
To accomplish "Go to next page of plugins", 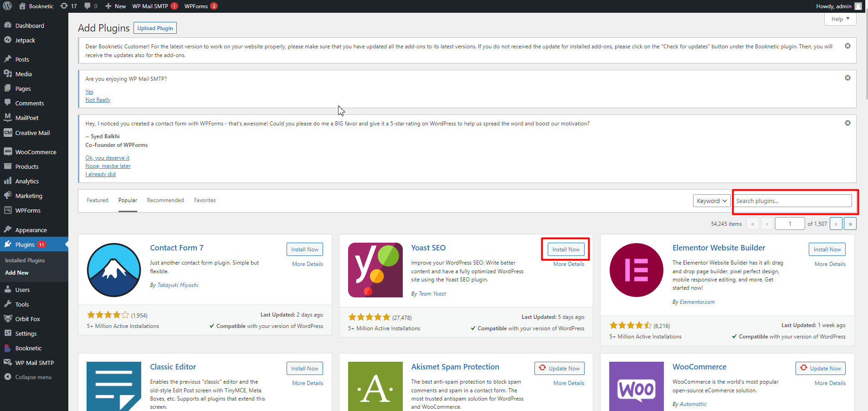I will (x=836, y=224).
